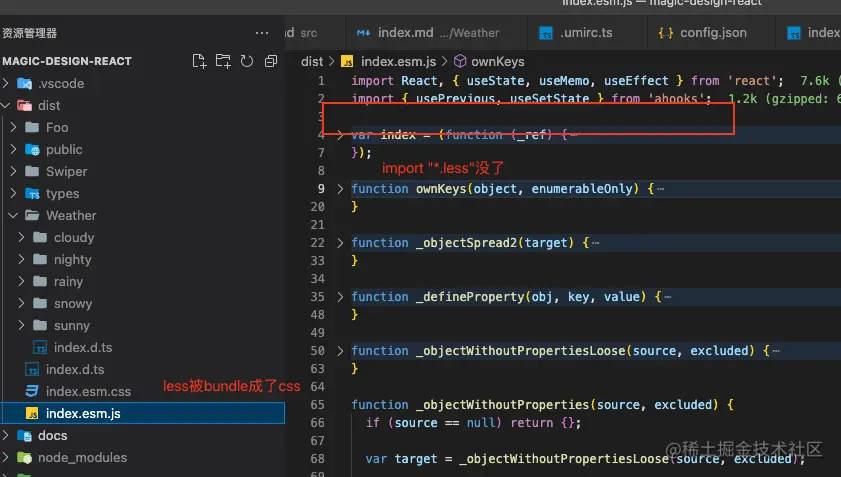Image resolution: width=841 pixels, height=477 pixels.
Task: Create a new file in explorer
Action: [199, 61]
